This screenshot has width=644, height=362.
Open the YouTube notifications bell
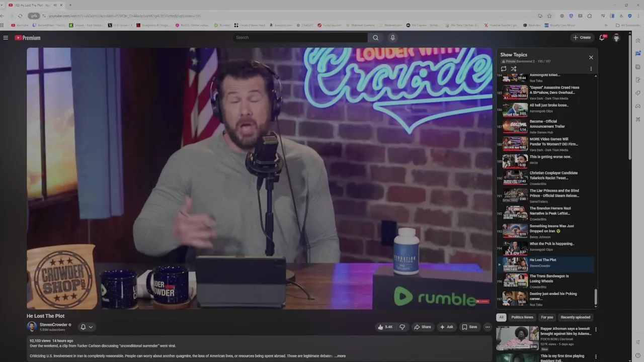[602, 38]
